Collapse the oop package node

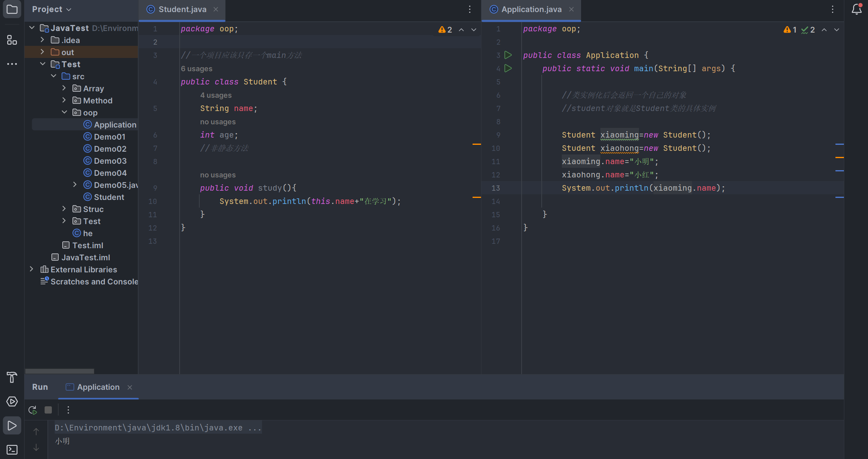click(64, 112)
